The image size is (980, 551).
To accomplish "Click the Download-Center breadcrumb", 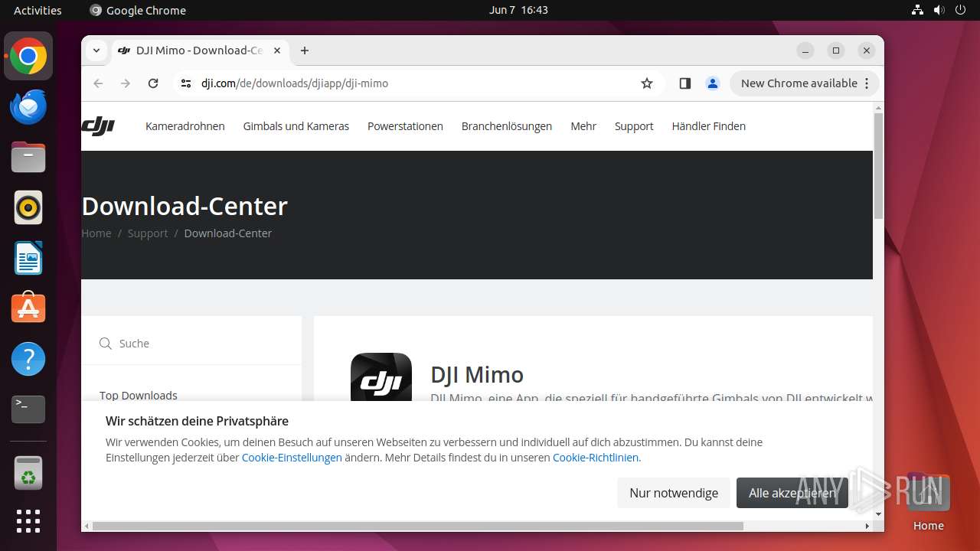I will coord(228,233).
